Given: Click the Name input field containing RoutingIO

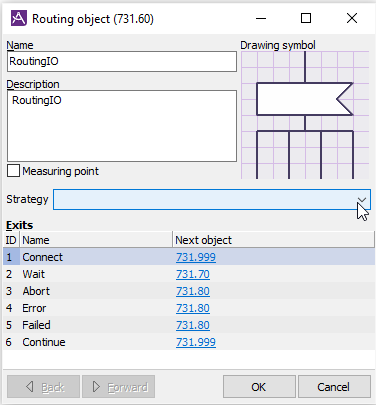Looking at the screenshot, I should point(122,62).
